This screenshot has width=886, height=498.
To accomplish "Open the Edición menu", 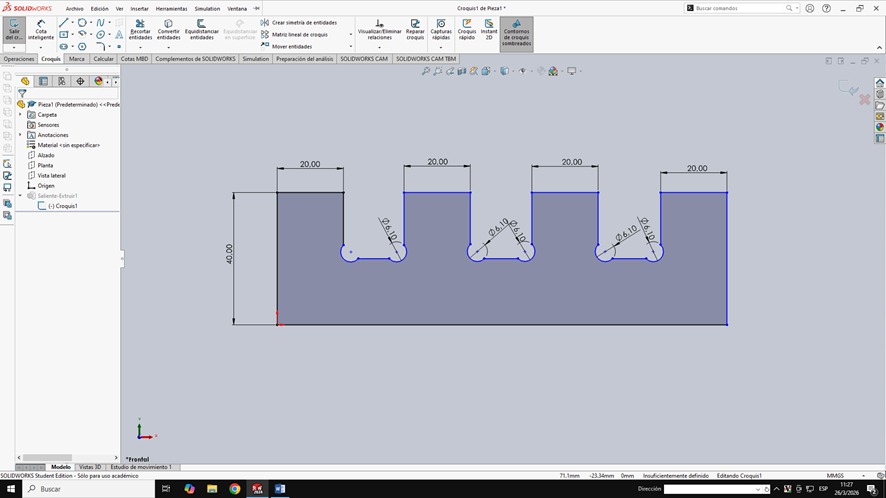I will click(99, 8).
